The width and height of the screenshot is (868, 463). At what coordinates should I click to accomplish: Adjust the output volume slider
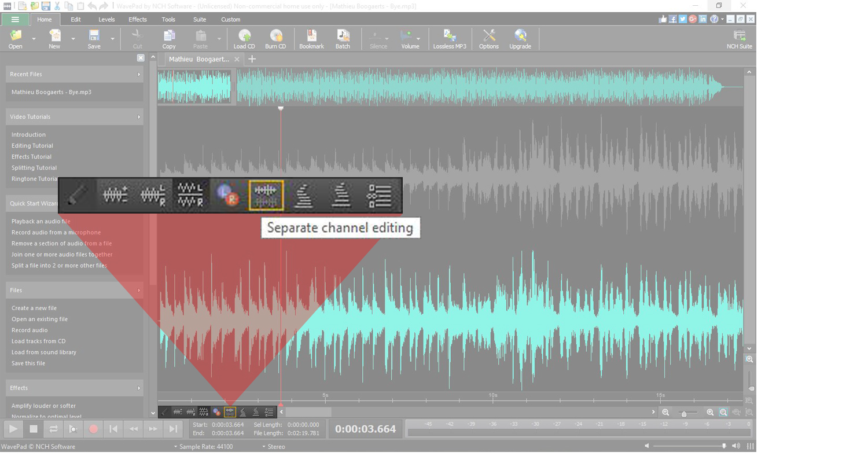click(x=724, y=446)
